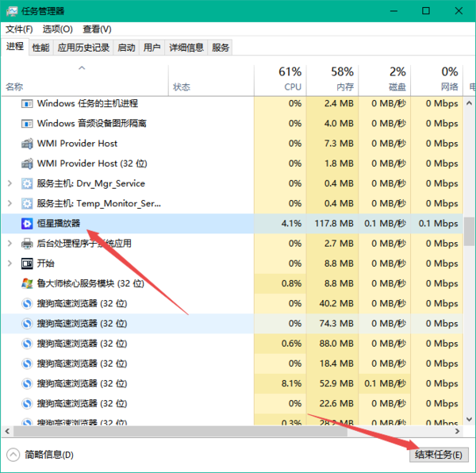
Task: Expand 服务主机: Temp_Monitor_Ser... group
Action: [10, 203]
